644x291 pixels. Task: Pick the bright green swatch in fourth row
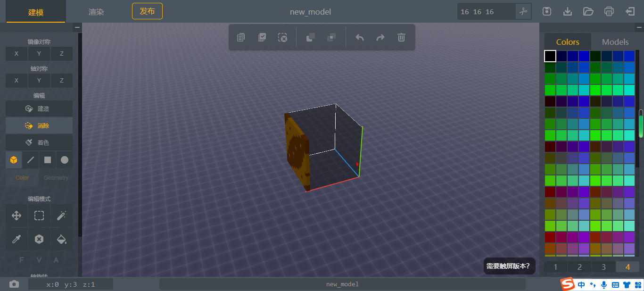pos(595,90)
